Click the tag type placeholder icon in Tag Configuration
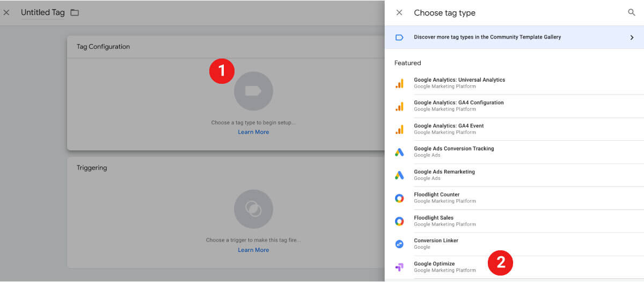644x282 pixels. click(x=253, y=91)
